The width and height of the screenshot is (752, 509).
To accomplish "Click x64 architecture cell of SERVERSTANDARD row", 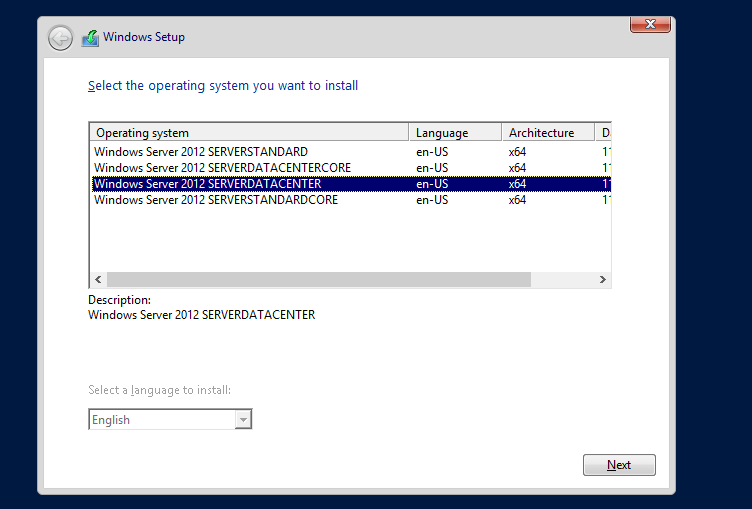I will point(517,152).
